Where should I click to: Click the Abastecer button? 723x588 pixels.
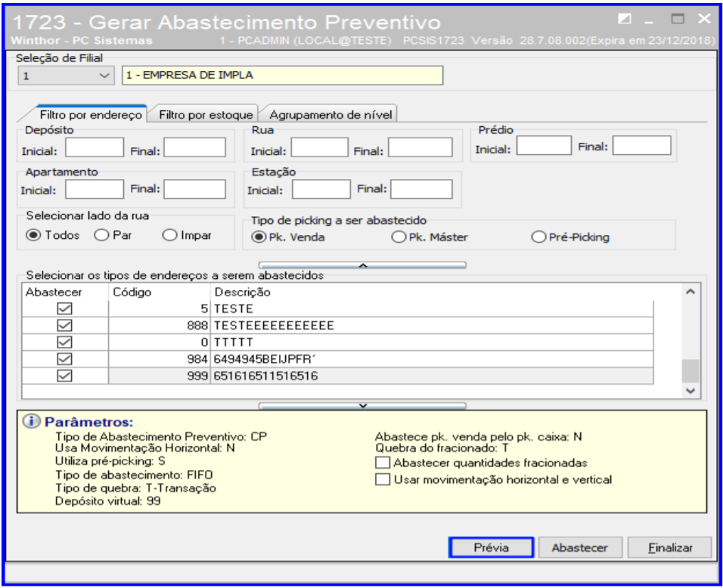[x=580, y=547]
